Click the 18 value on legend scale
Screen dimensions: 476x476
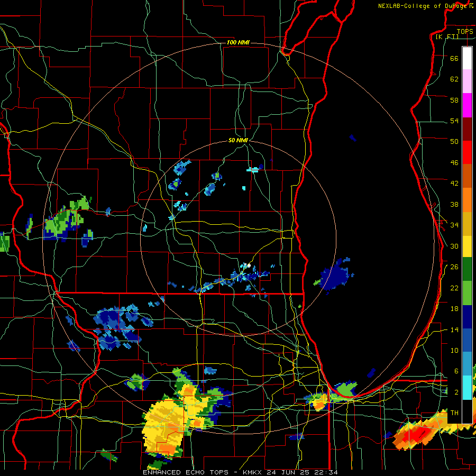(x=454, y=309)
